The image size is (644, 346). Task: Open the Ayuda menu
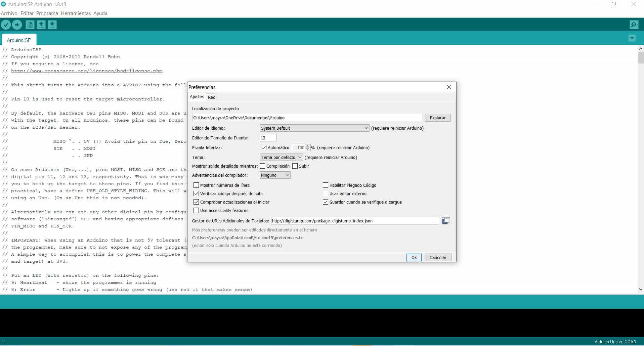[x=100, y=13]
